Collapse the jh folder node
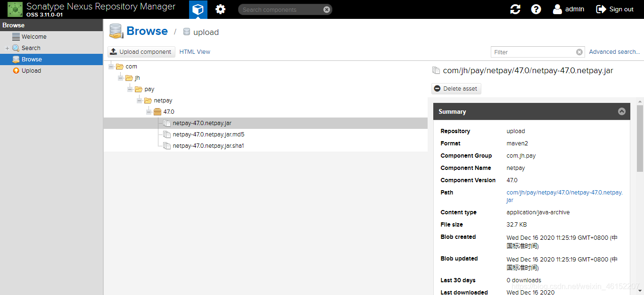This screenshot has height=295, width=644. [121, 78]
